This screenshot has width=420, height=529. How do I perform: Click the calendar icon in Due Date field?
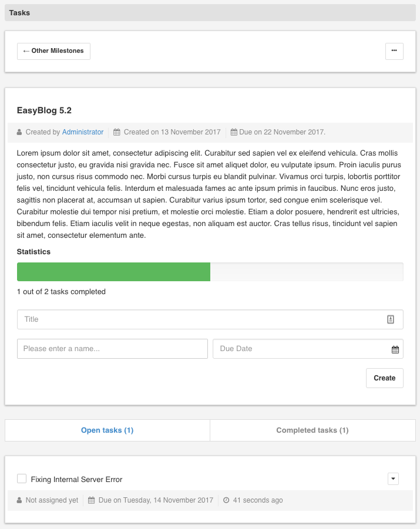point(395,349)
